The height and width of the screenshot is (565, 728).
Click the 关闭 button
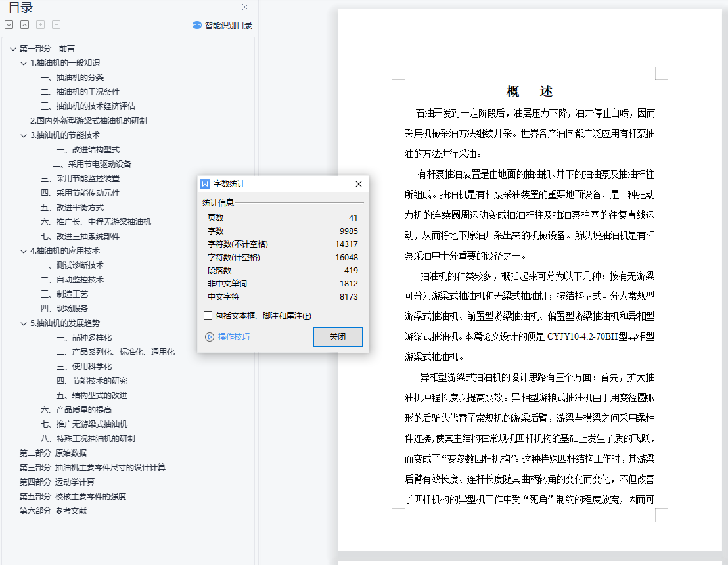coord(338,337)
